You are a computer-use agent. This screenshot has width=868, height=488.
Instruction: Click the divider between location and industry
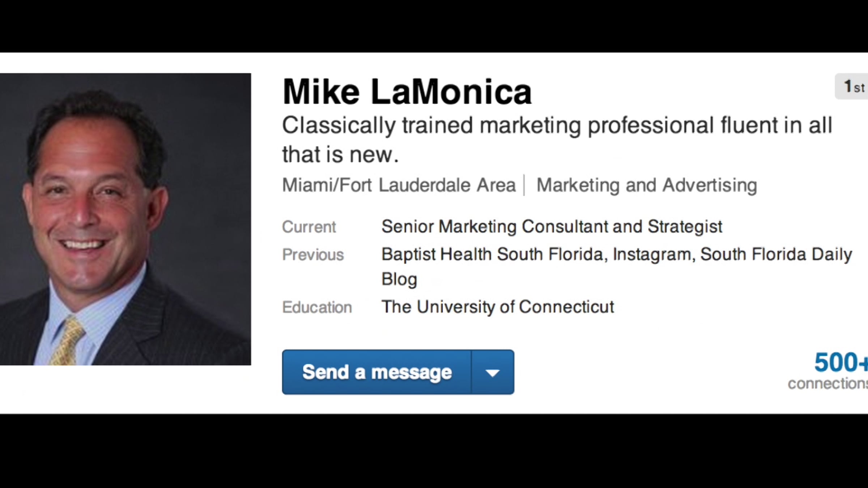tap(524, 185)
